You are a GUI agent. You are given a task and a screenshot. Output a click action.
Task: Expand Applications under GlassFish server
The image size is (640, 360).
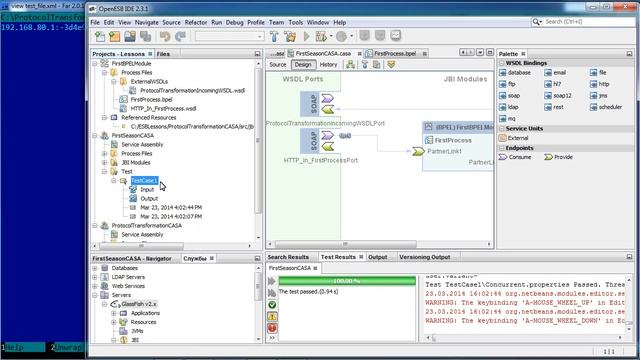(114, 313)
